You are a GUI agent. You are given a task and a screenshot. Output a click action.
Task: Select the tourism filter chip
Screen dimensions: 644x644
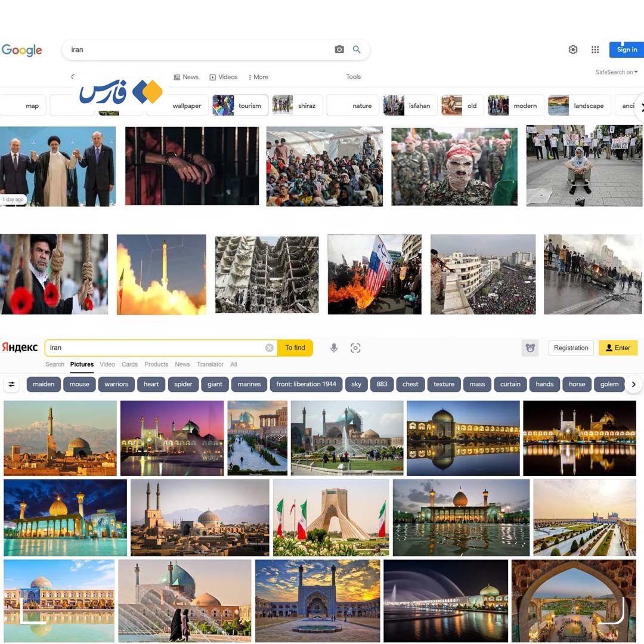240,106
